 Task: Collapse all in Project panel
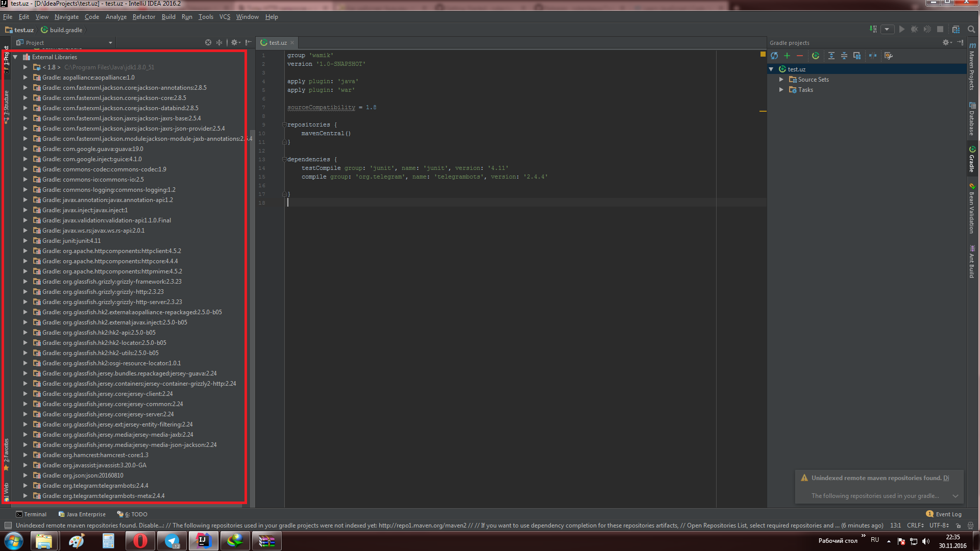(x=219, y=42)
